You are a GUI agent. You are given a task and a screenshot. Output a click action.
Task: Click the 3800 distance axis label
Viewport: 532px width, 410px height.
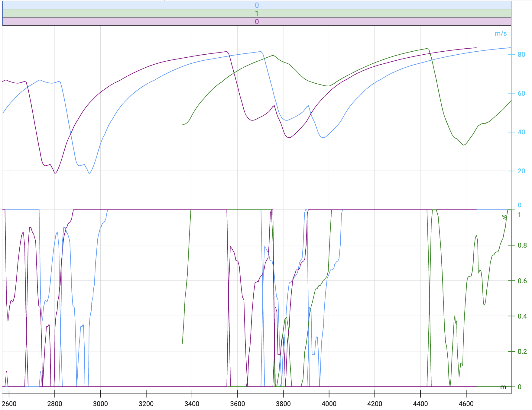[x=283, y=404]
